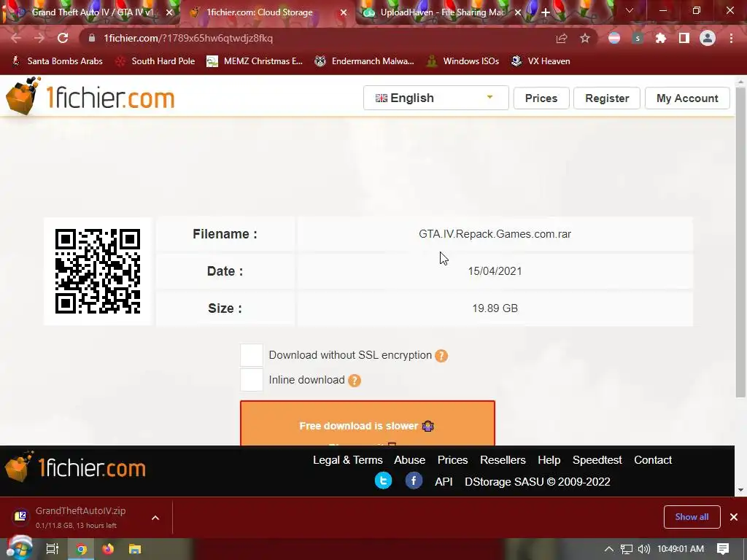Close the downloads bar
Viewport: 747px width, 560px height.
tap(734, 517)
